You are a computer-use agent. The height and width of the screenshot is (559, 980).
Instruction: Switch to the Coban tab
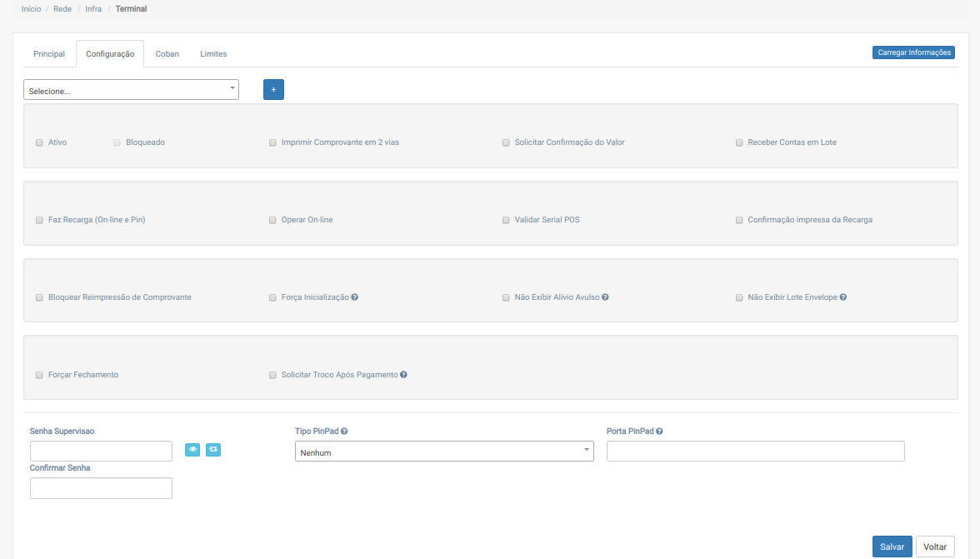click(167, 54)
